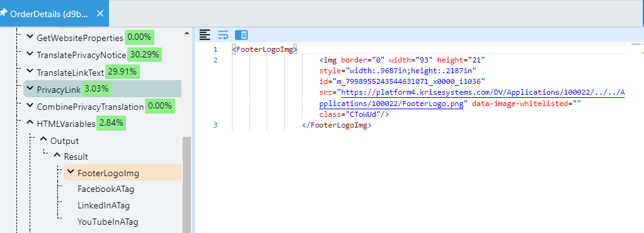Viewport: 644px width, 233px height.
Task: Collapse the HTMLVariables node
Action: pyautogui.click(x=30, y=122)
